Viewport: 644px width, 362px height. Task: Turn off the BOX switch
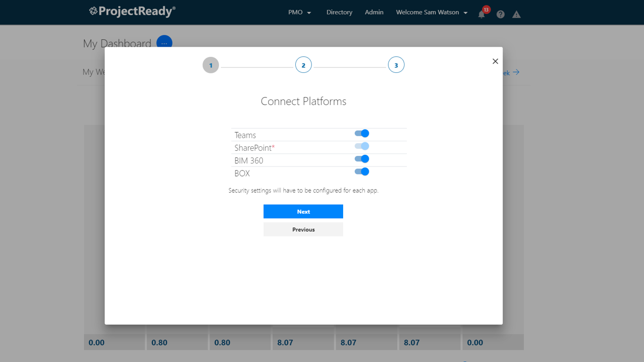pos(362,171)
